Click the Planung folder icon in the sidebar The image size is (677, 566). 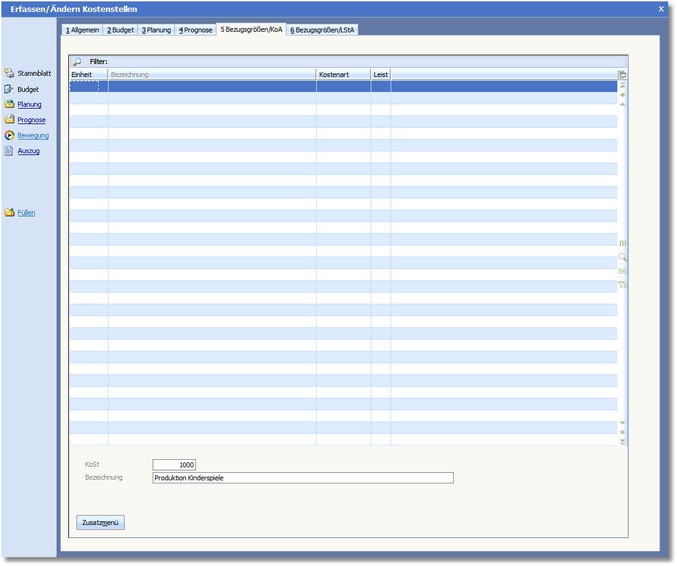point(9,104)
